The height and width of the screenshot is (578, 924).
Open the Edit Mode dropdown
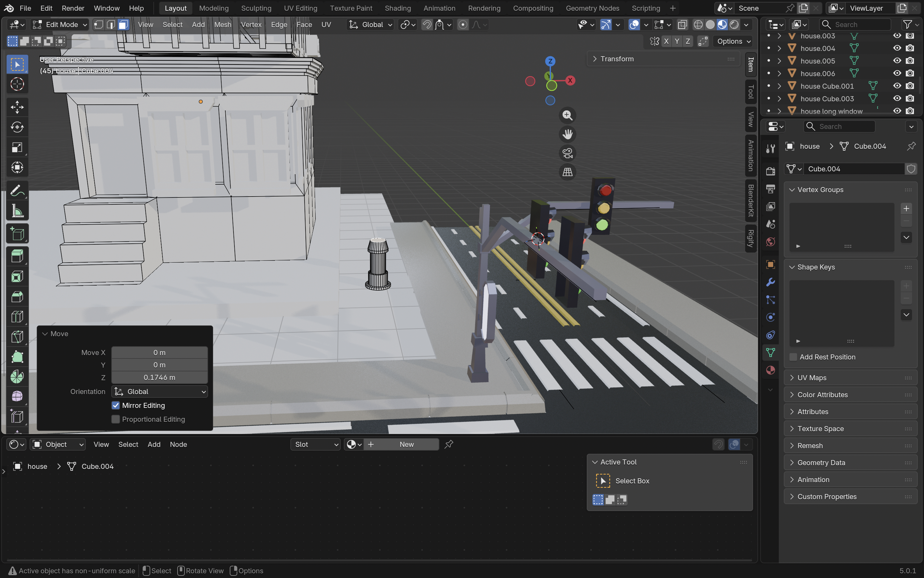[60, 25]
